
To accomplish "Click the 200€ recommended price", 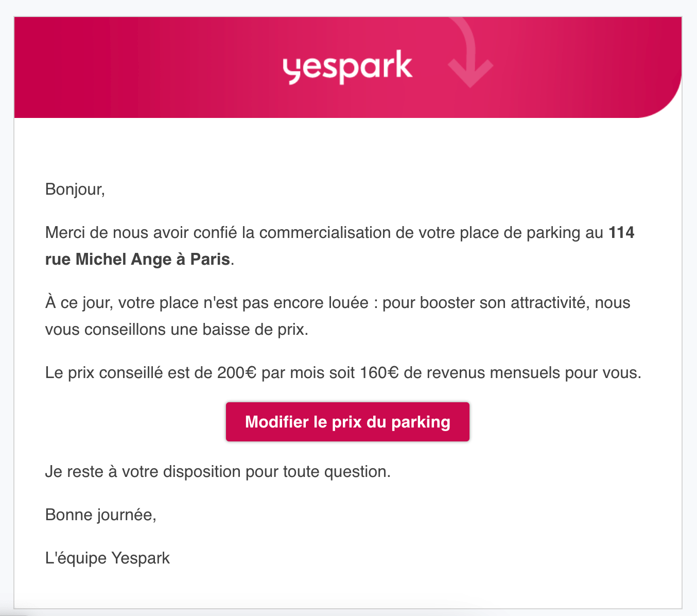I will [x=236, y=372].
